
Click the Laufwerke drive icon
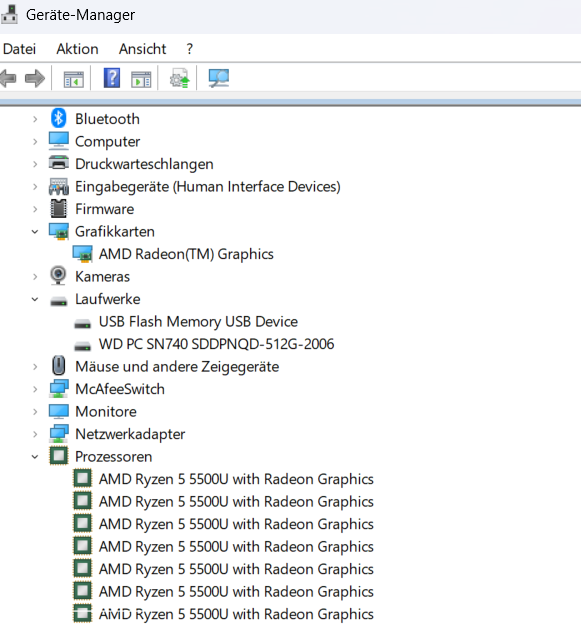tap(59, 301)
